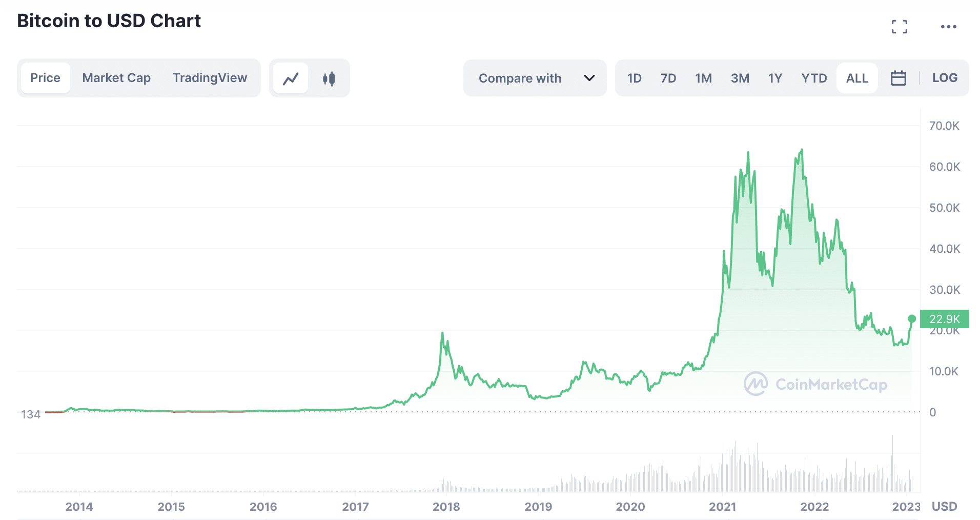Toggle the LOG scale option
This screenshot has width=980, height=520.
click(x=945, y=78)
